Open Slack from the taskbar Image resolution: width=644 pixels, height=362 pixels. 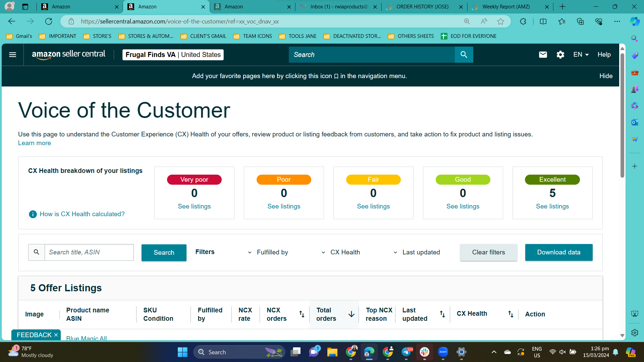pyautogui.click(x=424, y=352)
